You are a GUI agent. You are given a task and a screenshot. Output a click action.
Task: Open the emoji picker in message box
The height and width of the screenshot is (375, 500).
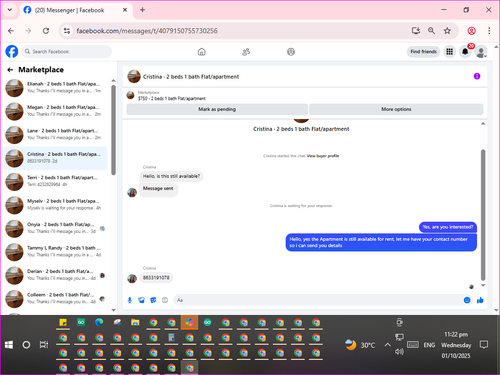[467, 300]
